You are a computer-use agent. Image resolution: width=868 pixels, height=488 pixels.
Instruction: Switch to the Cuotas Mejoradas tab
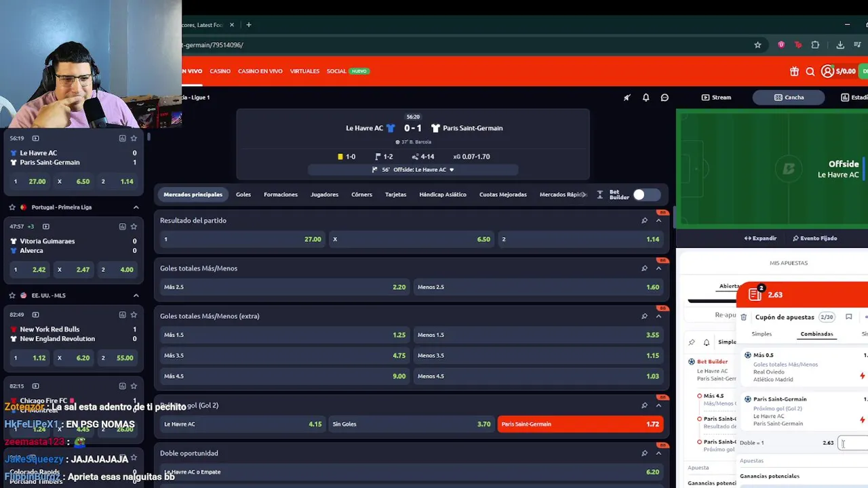click(x=503, y=195)
